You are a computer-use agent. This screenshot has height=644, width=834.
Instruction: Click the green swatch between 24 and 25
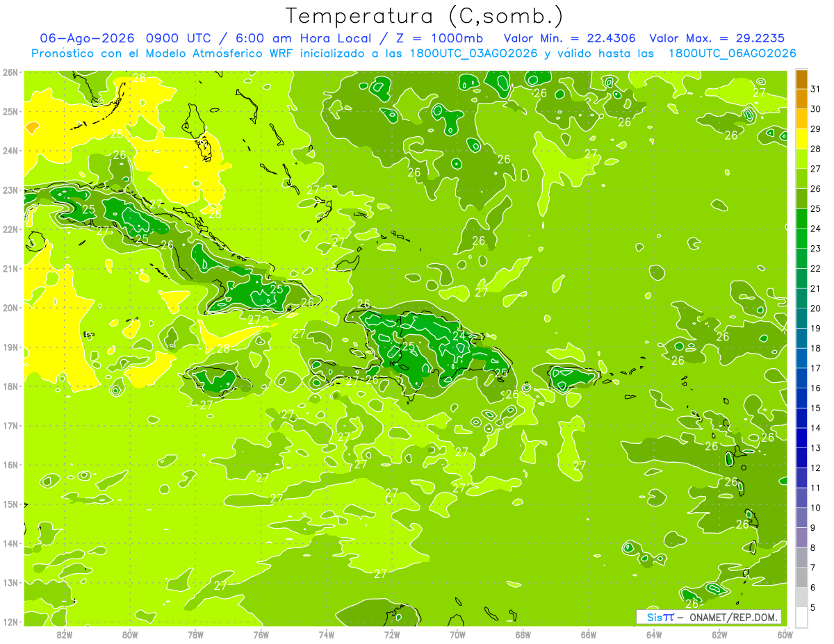tap(801, 219)
